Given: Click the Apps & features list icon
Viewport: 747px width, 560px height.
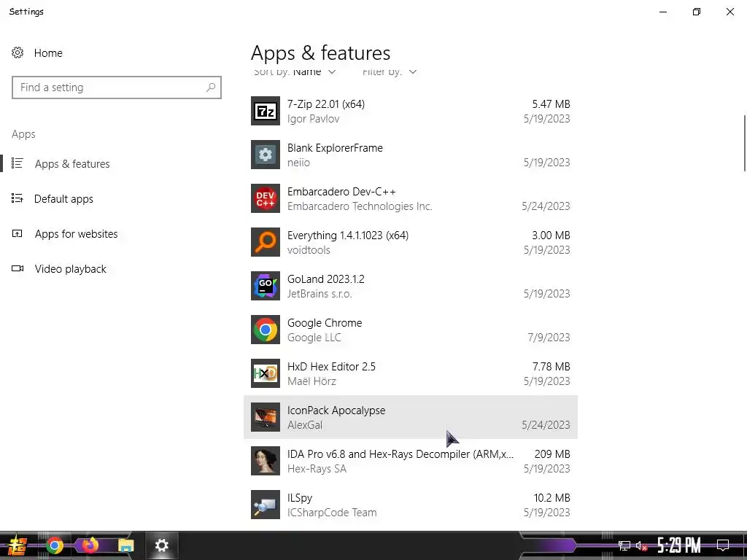Looking at the screenshot, I should [x=18, y=163].
